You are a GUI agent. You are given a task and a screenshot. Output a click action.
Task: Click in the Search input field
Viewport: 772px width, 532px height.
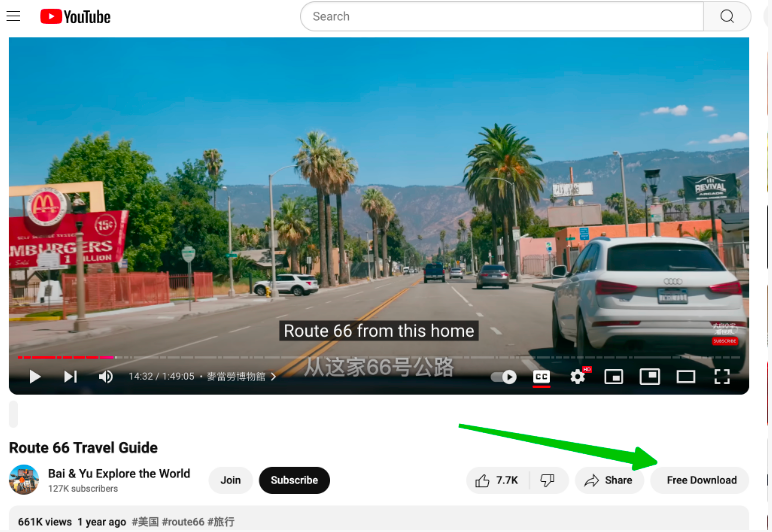click(500, 16)
